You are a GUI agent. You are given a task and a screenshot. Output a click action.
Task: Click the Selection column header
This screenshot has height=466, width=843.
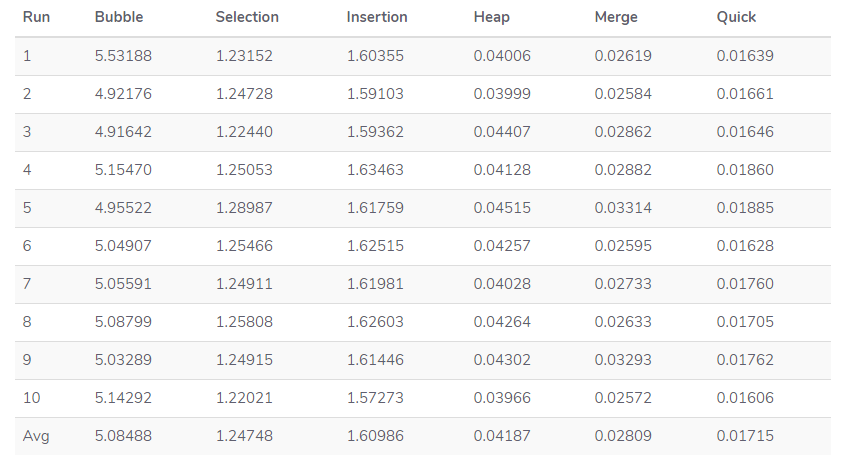(247, 17)
